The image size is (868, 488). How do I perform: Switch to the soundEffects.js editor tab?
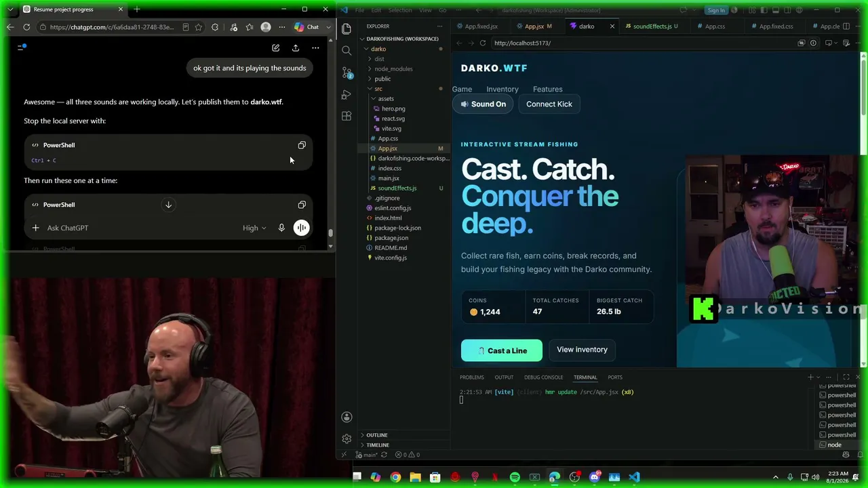click(652, 26)
